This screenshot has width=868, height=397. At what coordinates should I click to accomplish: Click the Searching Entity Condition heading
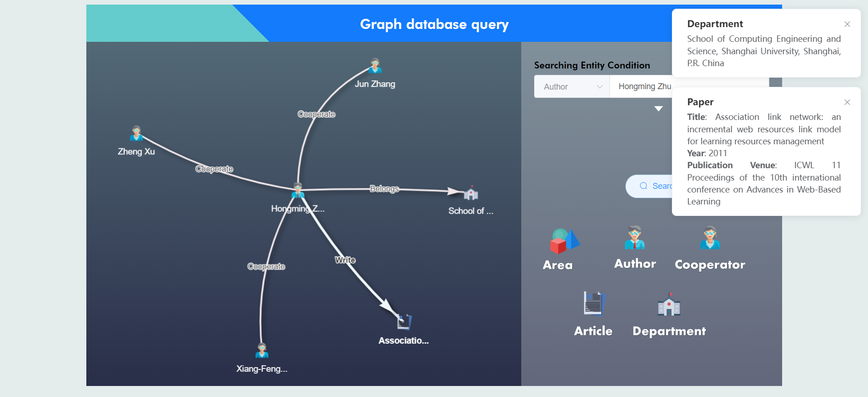(x=592, y=65)
